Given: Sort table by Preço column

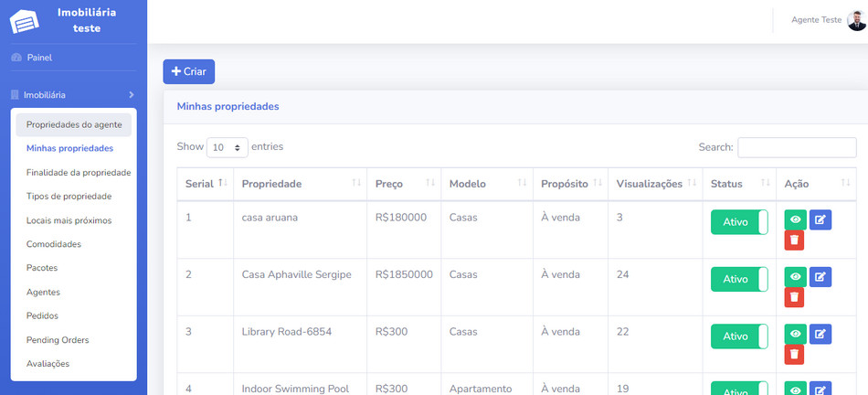Looking at the screenshot, I should tap(404, 184).
